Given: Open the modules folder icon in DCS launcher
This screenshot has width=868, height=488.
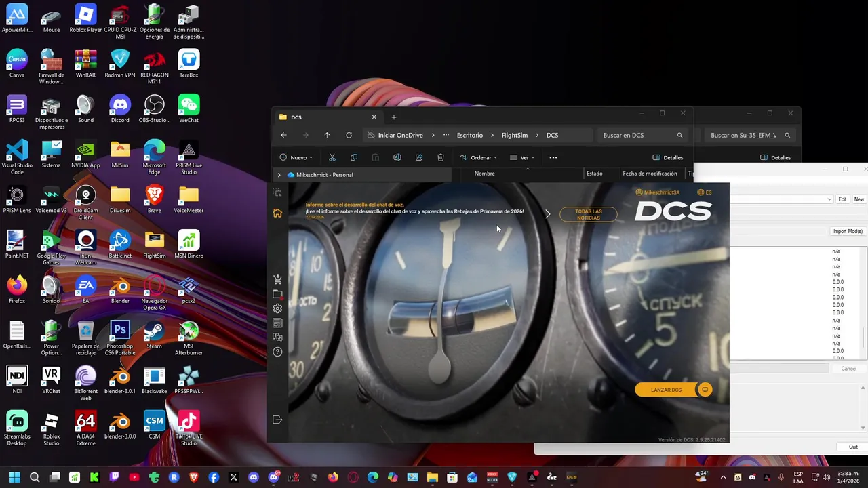Looking at the screenshot, I should tap(277, 294).
